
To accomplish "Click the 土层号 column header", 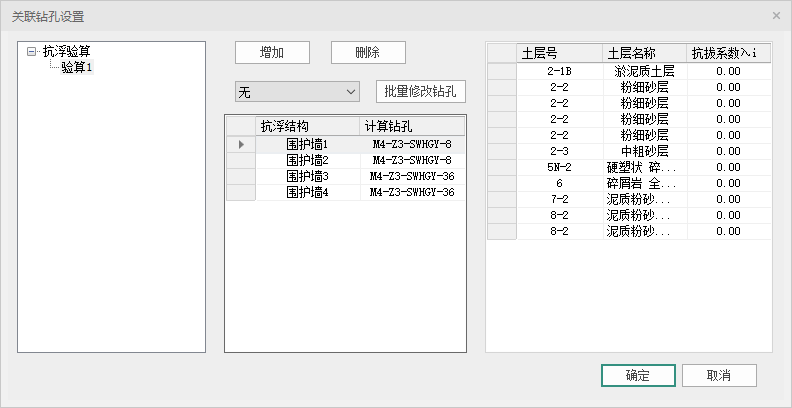I will pos(559,53).
